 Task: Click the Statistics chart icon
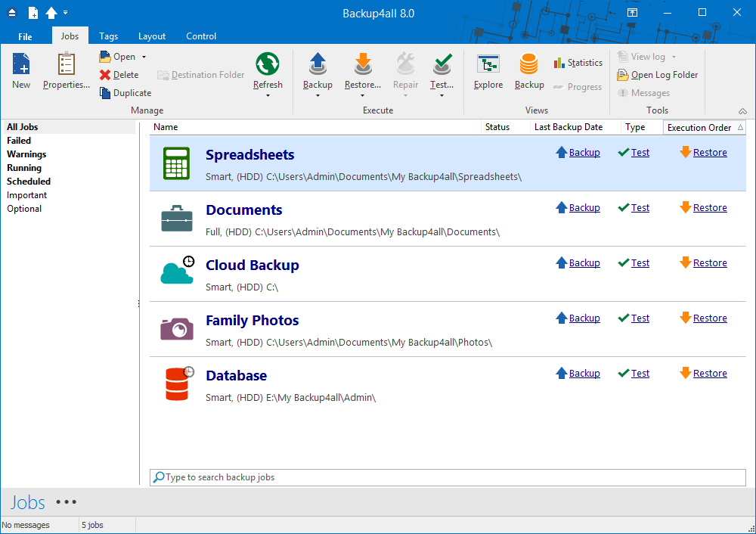[559, 63]
